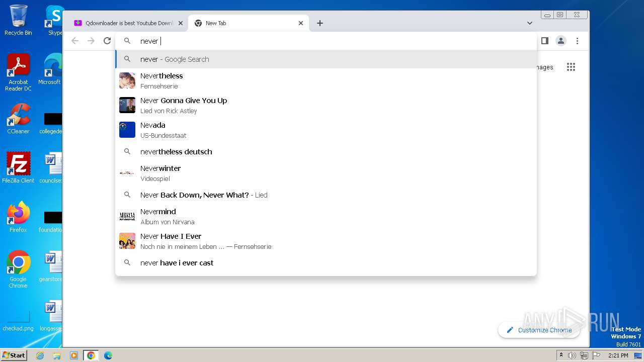Show hidden tray icons arrow
The width and height of the screenshot is (644, 362).
click(561, 355)
